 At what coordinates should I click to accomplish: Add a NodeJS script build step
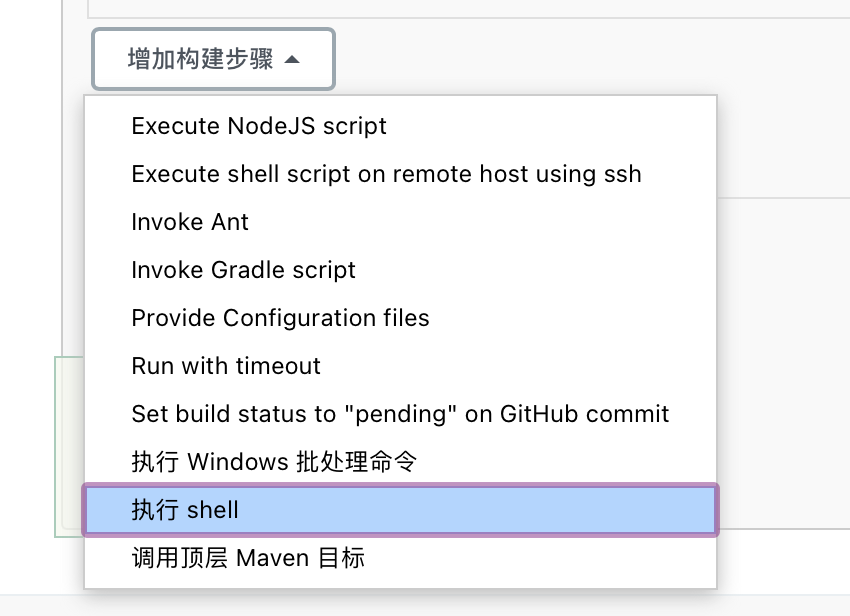pos(401,126)
